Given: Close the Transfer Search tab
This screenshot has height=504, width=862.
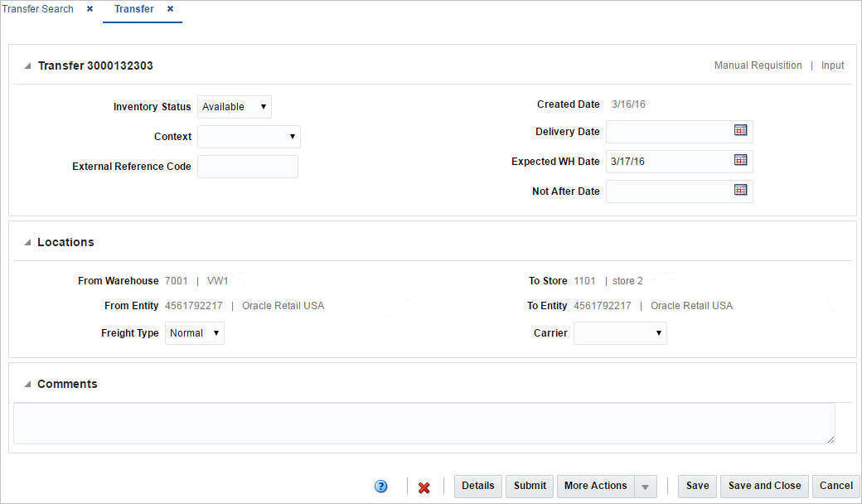Looking at the screenshot, I should pos(89,9).
